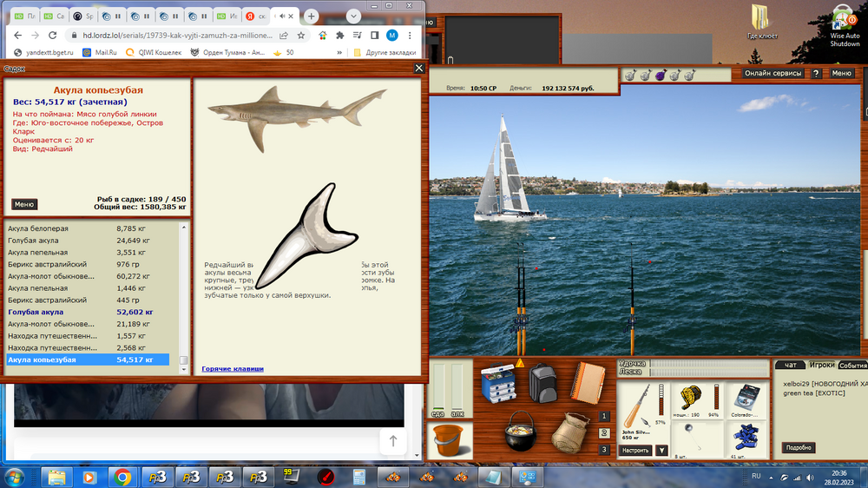This screenshot has height=488, width=868.
Task: Switch to rod set 2
Action: click(604, 432)
